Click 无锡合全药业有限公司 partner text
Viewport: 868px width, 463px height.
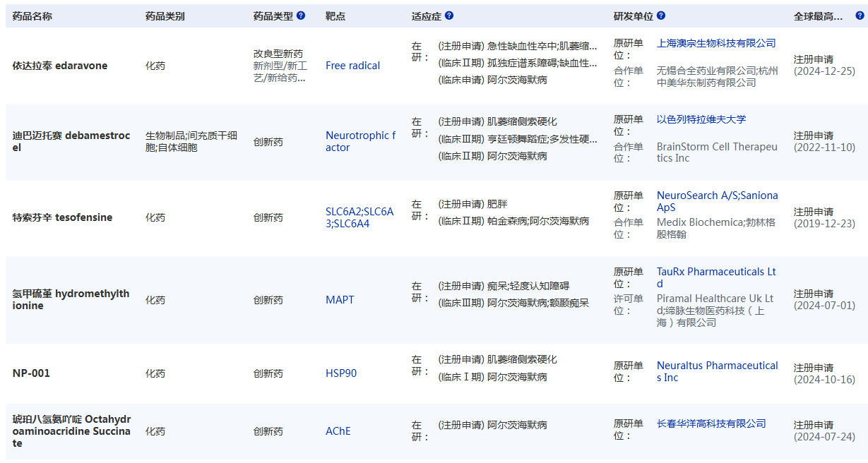(706, 71)
